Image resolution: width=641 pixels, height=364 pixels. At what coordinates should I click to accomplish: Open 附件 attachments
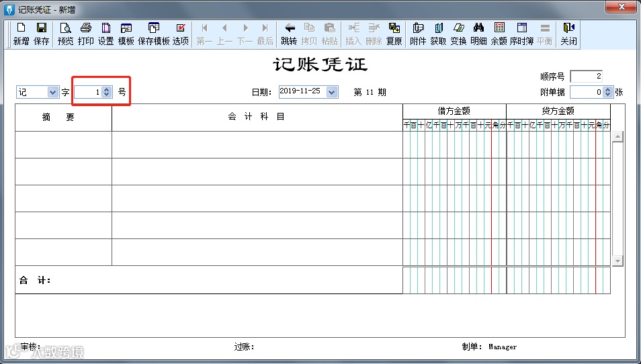[418, 34]
